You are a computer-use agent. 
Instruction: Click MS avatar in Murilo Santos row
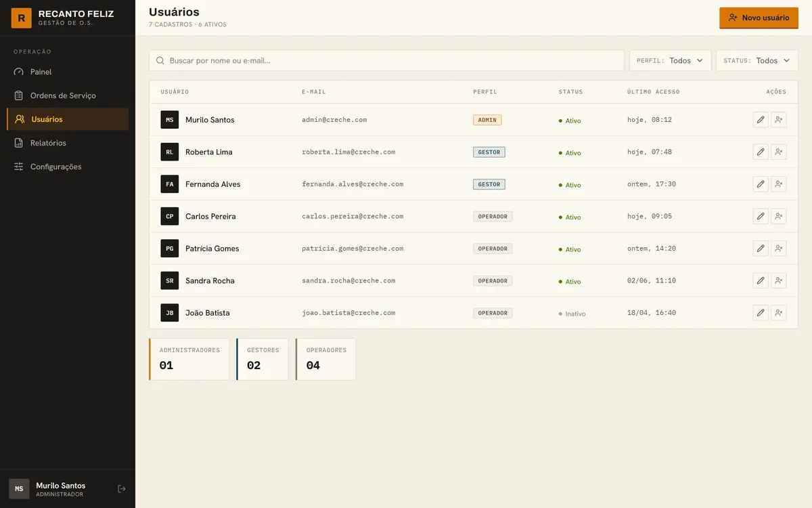pyautogui.click(x=170, y=120)
